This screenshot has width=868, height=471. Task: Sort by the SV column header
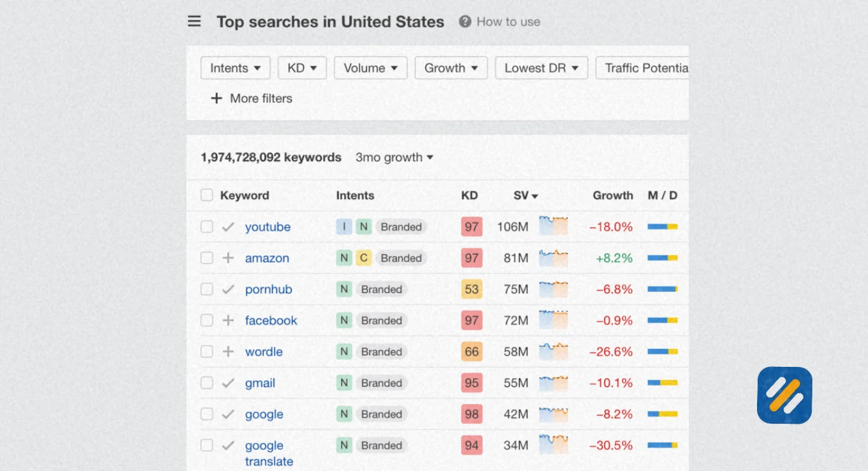tap(525, 195)
